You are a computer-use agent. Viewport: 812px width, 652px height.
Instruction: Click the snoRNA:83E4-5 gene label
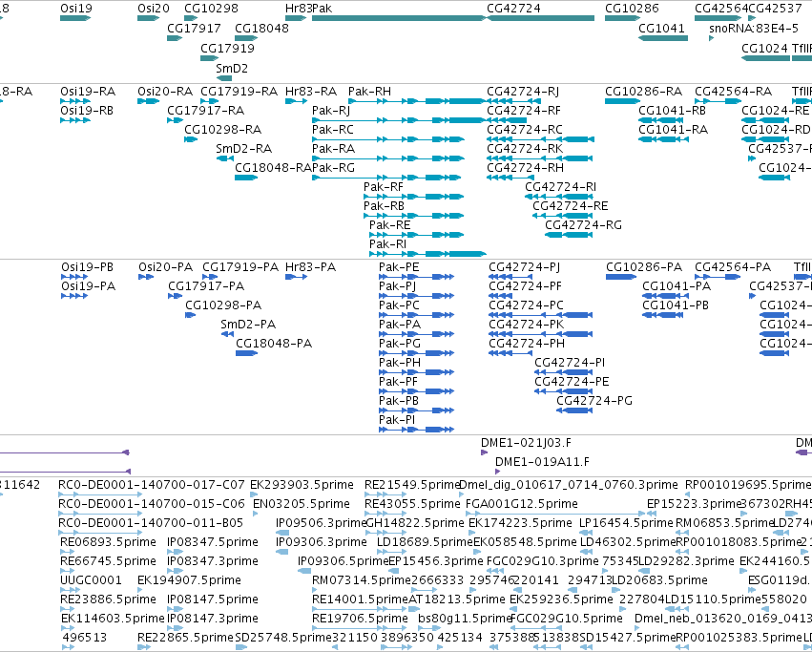[754, 28]
